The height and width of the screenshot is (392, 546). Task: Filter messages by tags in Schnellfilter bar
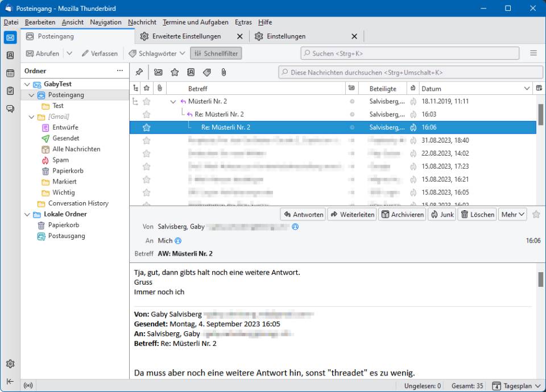[206, 72]
